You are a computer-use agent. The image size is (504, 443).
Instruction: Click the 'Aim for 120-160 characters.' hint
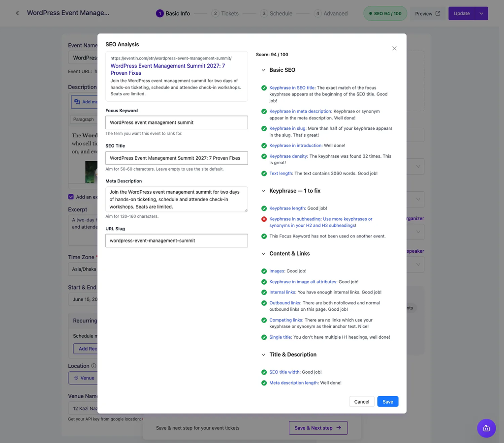[132, 216]
